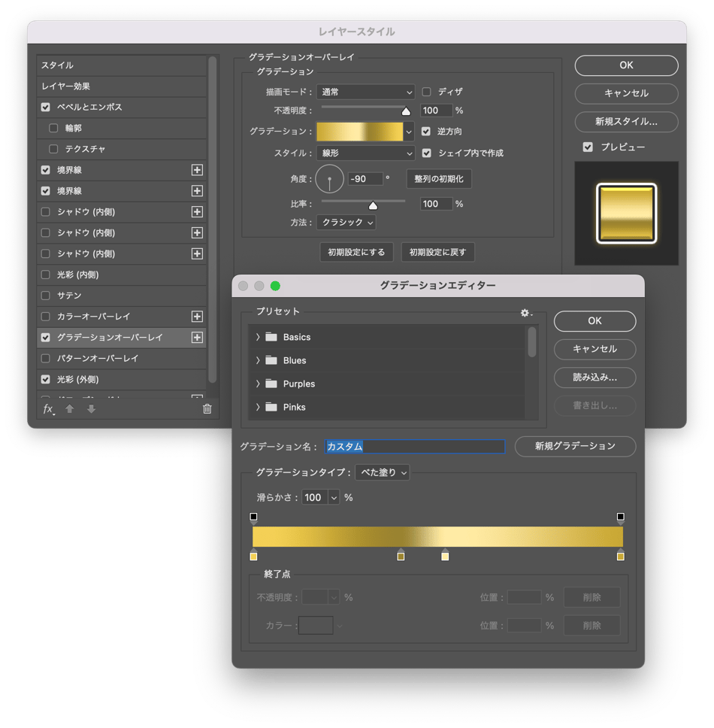Click Purples folder icon

point(271,384)
